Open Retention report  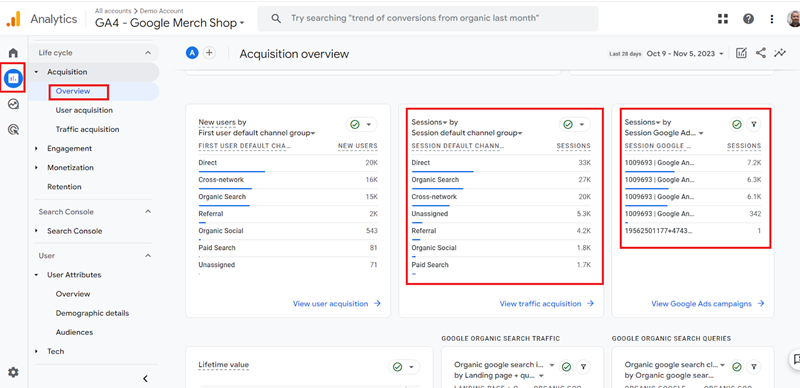[64, 187]
